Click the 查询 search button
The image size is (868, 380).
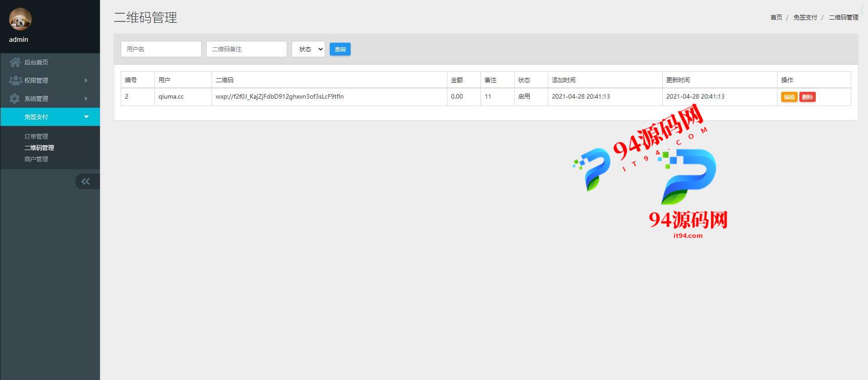click(340, 49)
